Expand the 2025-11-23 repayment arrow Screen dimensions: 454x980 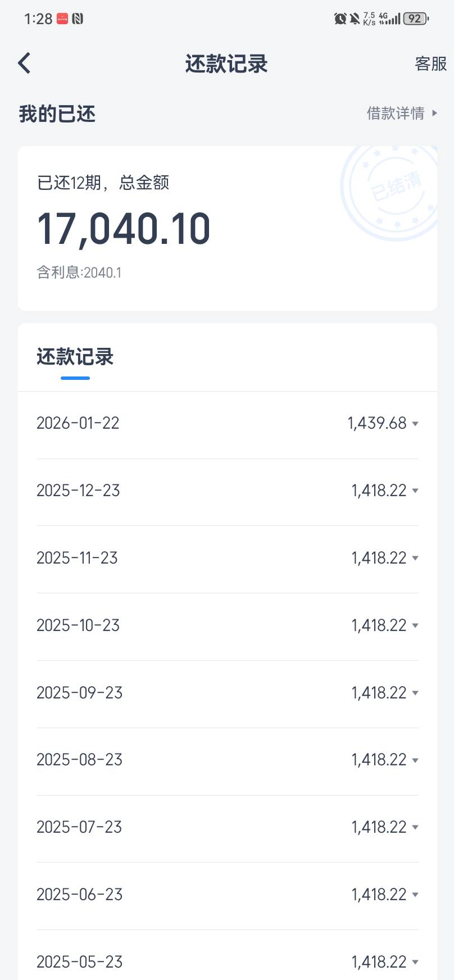pyautogui.click(x=415, y=559)
